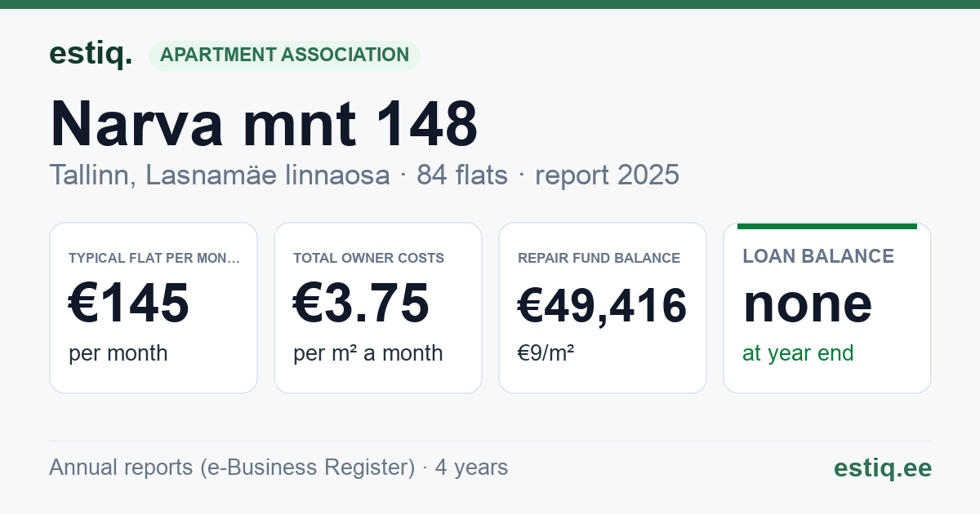Select the APARTMENT ASSOCIATION badge

pyautogui.click(x=284, y=55)
